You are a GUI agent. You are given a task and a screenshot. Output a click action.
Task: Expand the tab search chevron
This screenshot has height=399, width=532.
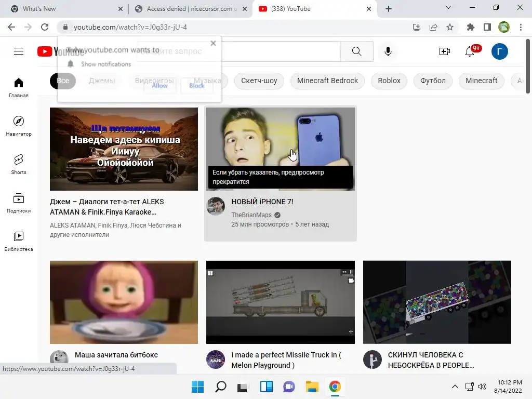448,7
